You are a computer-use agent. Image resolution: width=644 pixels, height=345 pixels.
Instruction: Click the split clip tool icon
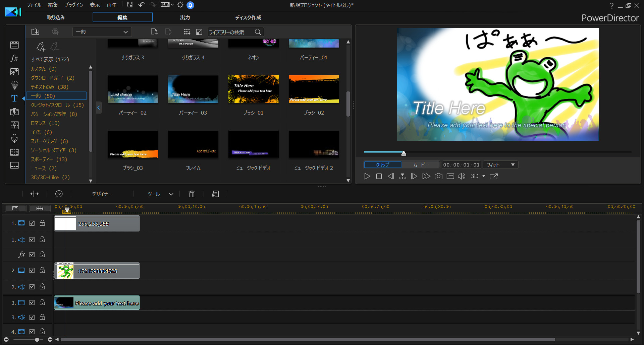coord(34,194)
